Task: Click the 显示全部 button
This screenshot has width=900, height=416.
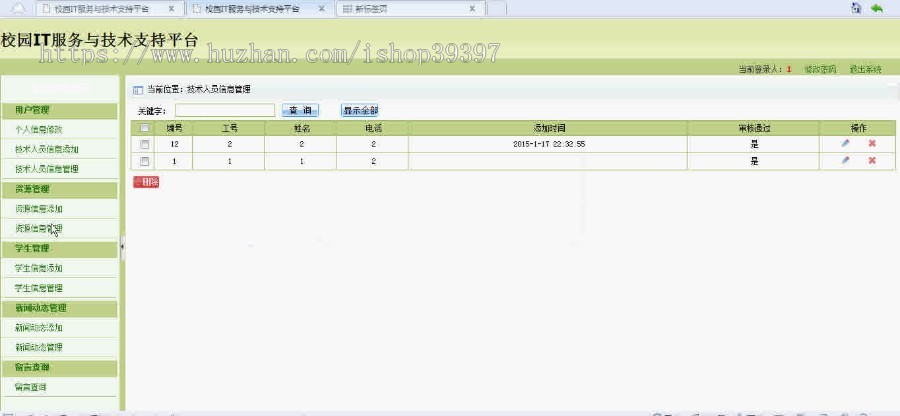Action: click(360, 110)
